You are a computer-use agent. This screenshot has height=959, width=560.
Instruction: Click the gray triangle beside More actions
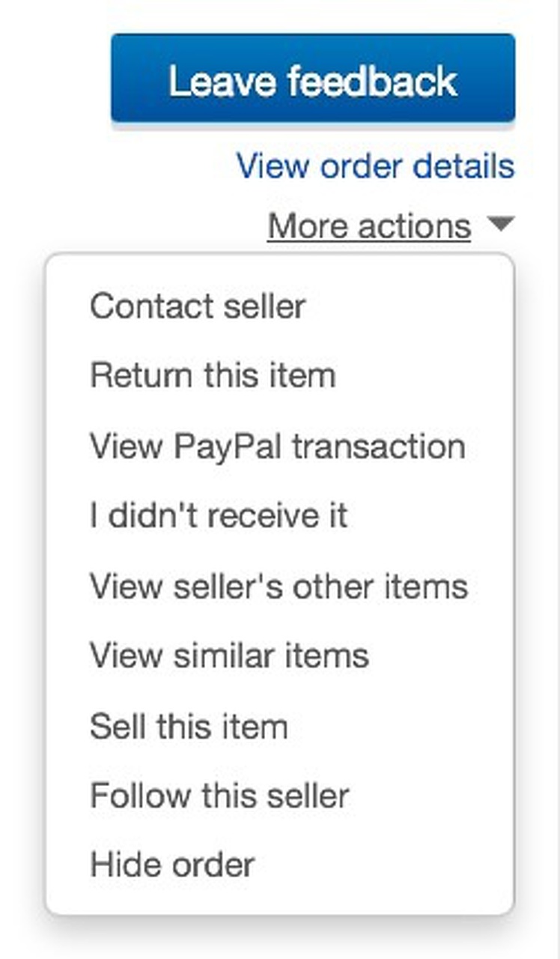click(x=501, y=223)
